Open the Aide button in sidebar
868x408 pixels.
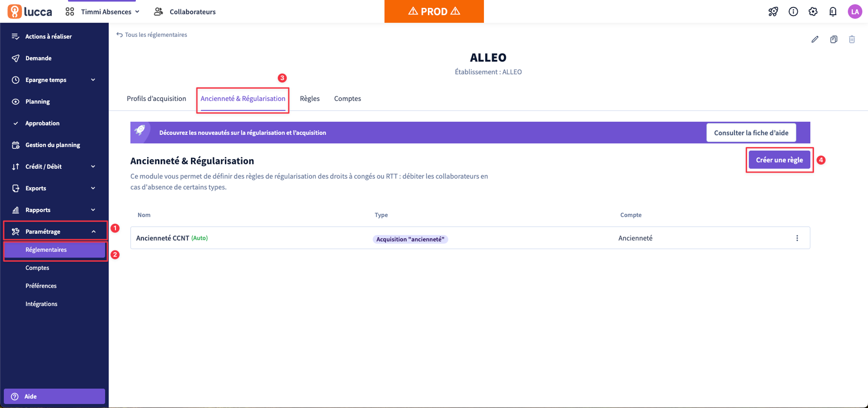tap(54, 396)
